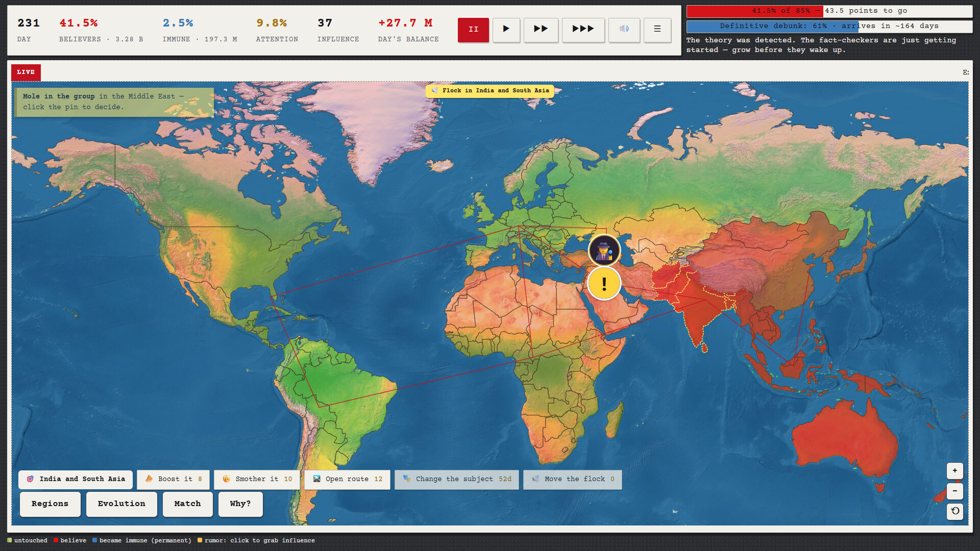This screenshot has height=551, width=980.
Task: Select the India and South Asia target
Action: [76, 479]
